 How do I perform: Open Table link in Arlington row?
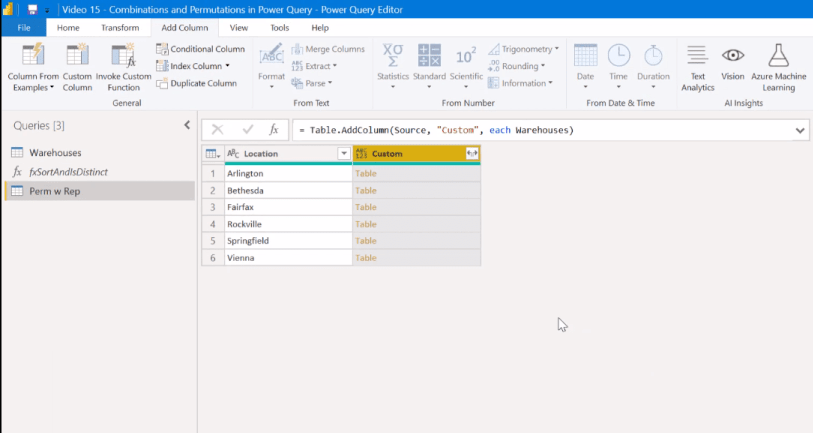[x=366, y=173]
